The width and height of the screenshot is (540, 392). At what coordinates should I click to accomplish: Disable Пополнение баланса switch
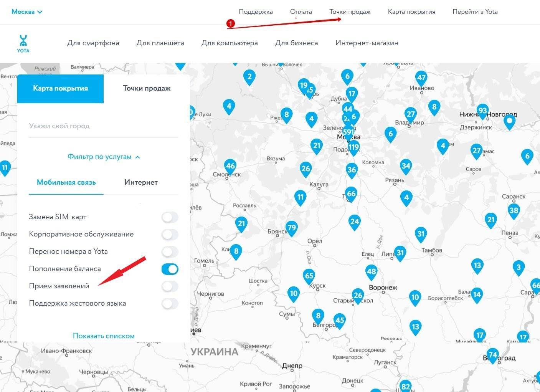click(x=170, y=269)
